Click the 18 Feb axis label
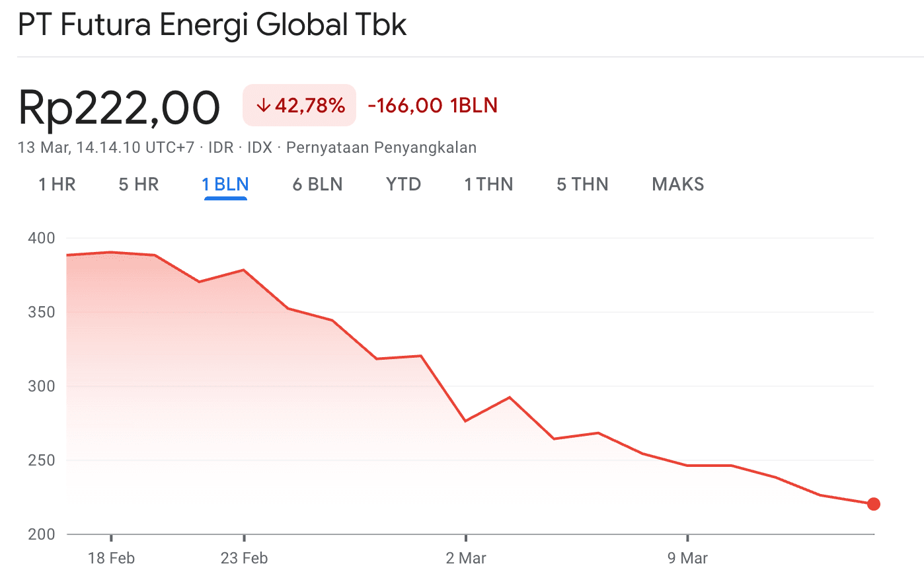The height and width of the screenshot is (578, 924). tap(112, 557)
